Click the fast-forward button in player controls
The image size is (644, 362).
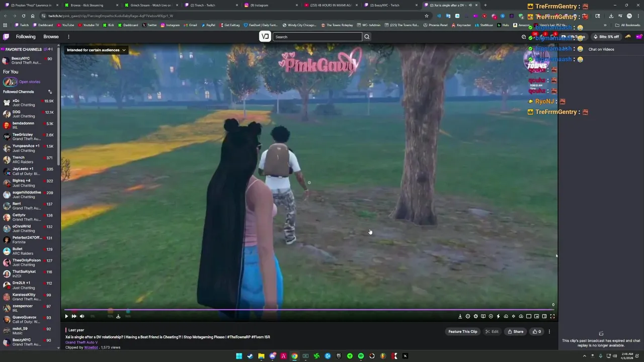click(74, 316)
